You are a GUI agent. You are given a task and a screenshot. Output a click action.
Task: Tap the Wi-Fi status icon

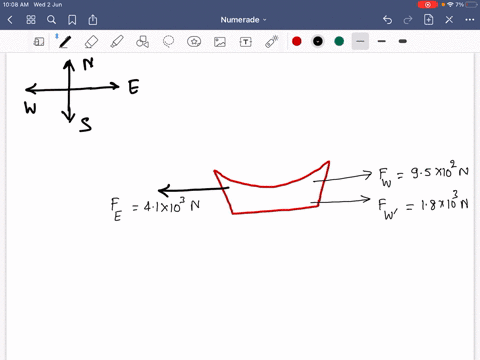[451, 5]
